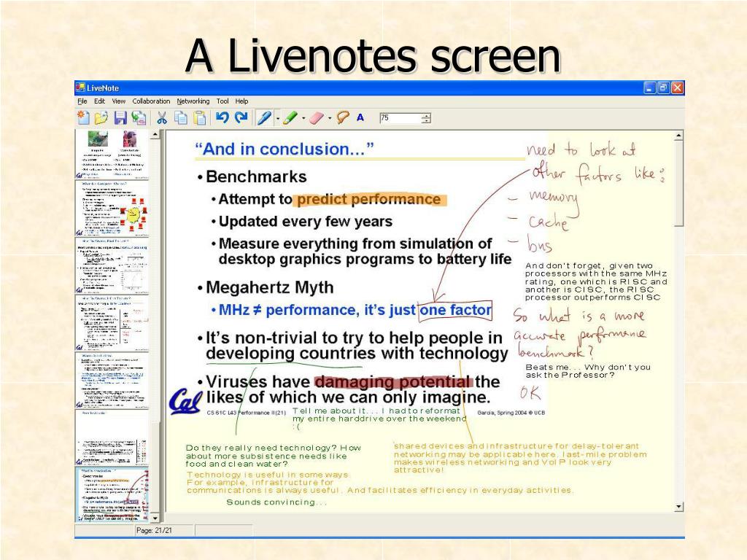Image resolution: width=747 pixels, height=560 pixels.
Task: Select the Lasso selection tool
Action: 343,117
